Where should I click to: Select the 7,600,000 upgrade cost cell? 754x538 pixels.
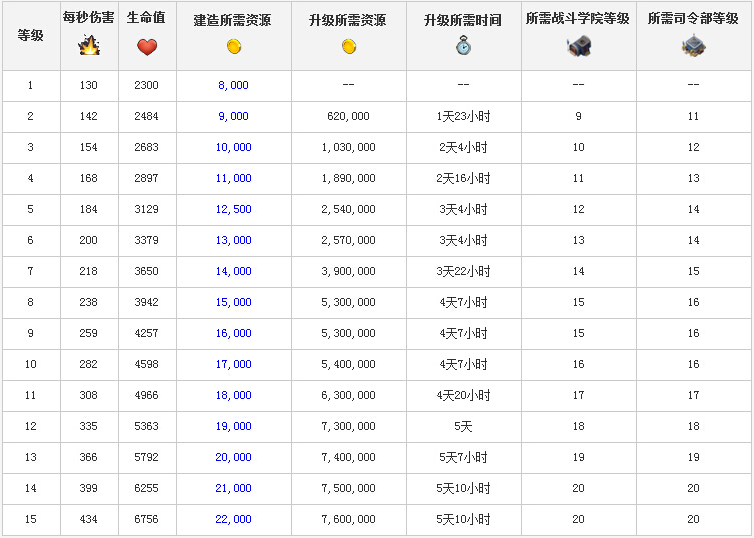point(349,519)
